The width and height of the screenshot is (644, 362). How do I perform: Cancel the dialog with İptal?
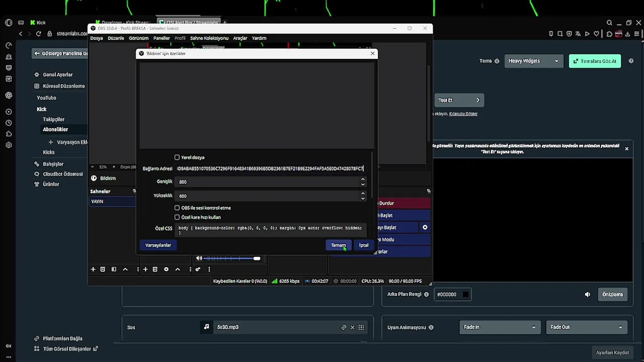pos(364,245)
